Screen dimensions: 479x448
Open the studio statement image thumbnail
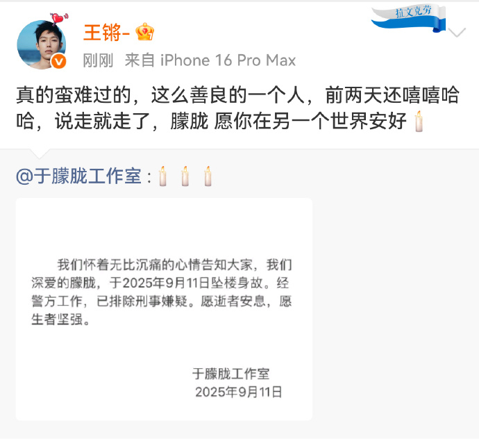[164, 309]
